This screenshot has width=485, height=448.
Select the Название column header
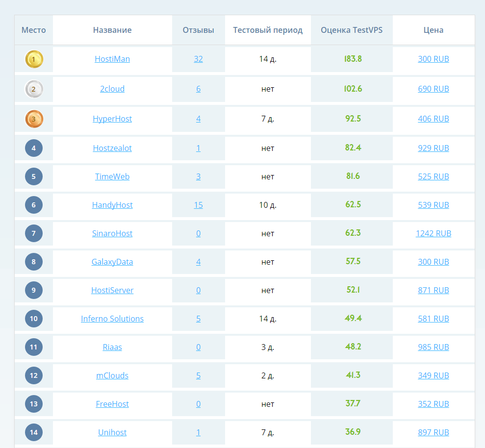(112, 30)
